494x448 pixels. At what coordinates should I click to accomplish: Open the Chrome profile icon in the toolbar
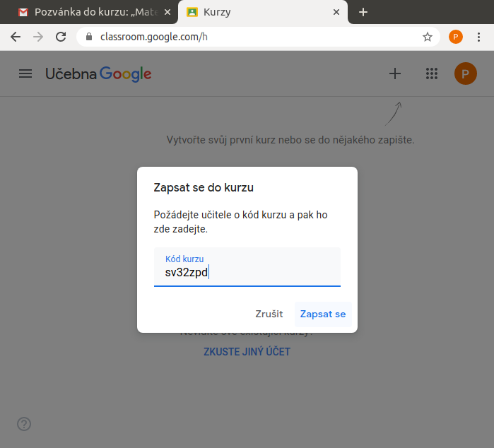coord(456,37)
